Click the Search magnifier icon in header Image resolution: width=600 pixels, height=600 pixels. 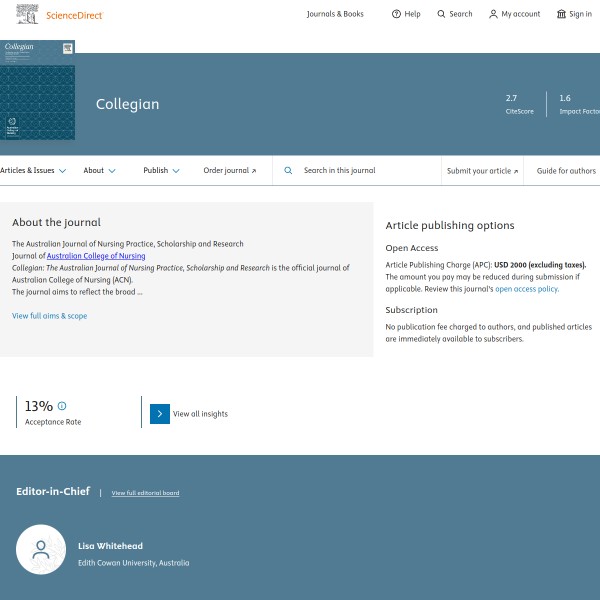coord(442,14)
